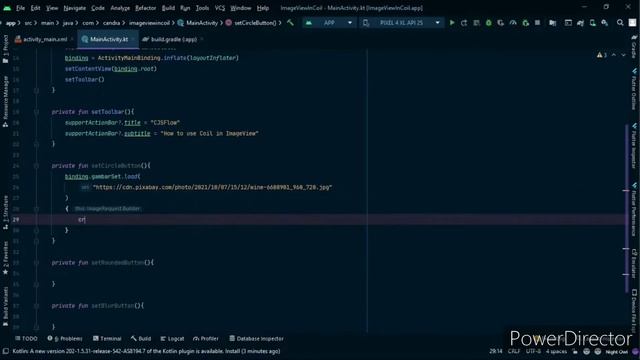Open the AVD Manager icon
640x360 pixels.
pos(593,23)
